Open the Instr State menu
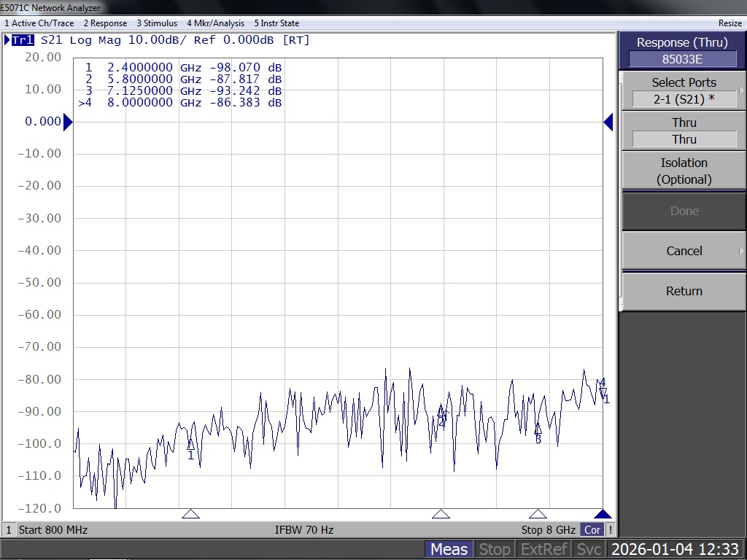This screenshot has width=747, height=560. (276, 23)
